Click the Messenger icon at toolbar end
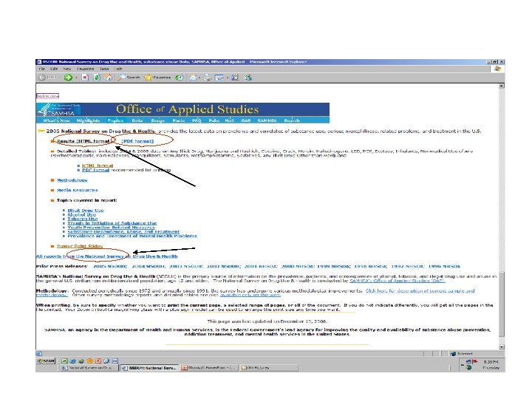Screen dimensions: 532x399 [x=248, y=78]
